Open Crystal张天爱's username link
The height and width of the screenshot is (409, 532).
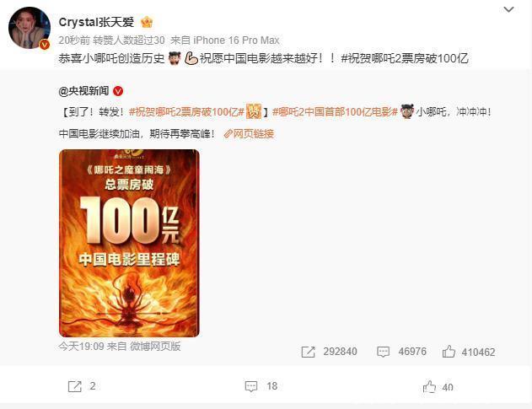point(96,23)
